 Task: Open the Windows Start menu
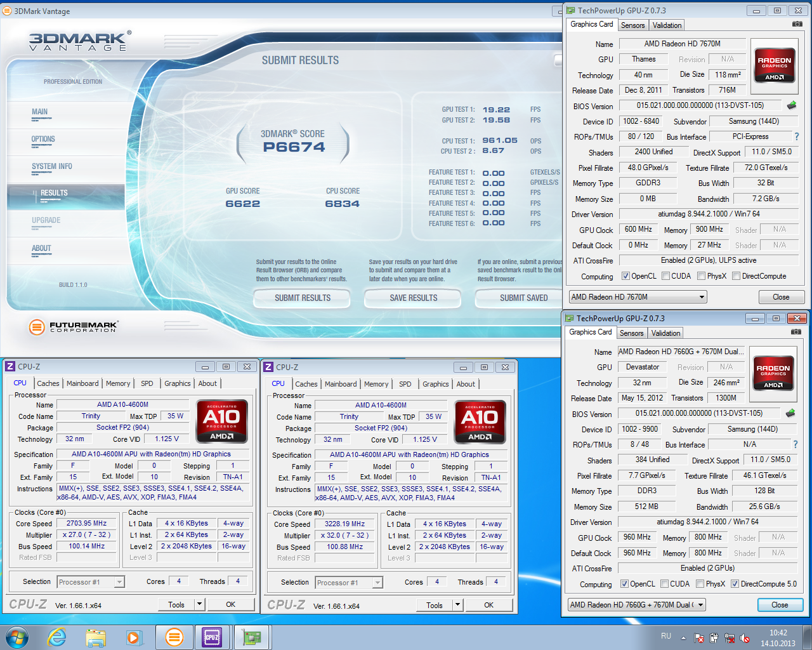pos(17,637)
